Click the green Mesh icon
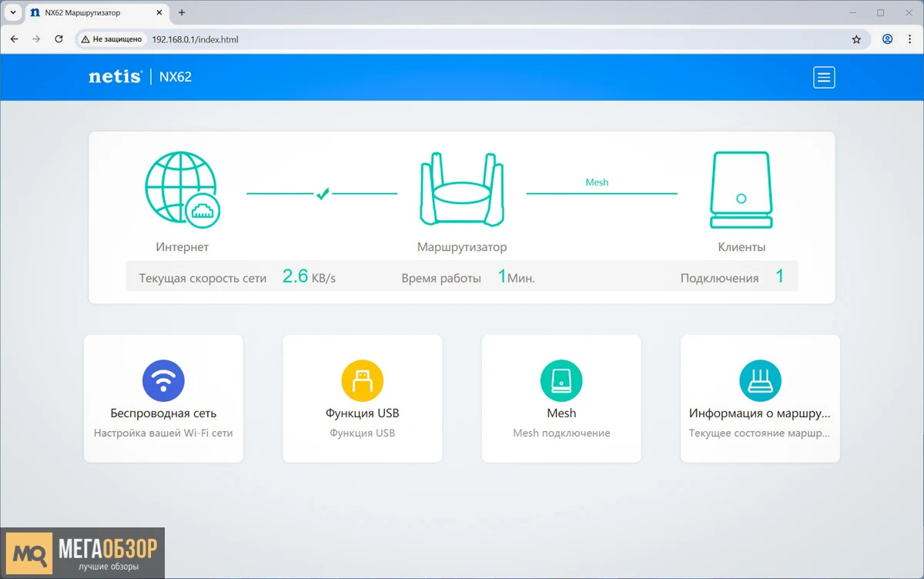Viewport: 924px width, 579px height. point(561,380)
